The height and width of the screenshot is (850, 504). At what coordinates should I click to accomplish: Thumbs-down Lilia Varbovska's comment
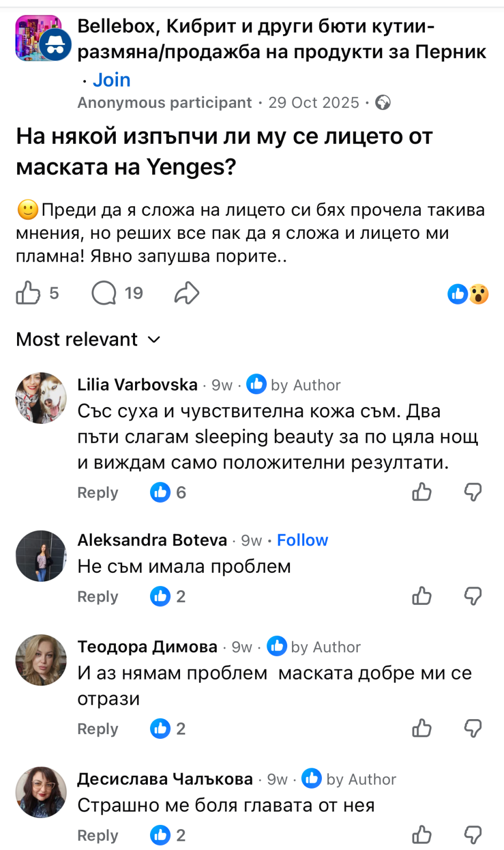coord(473,492)
